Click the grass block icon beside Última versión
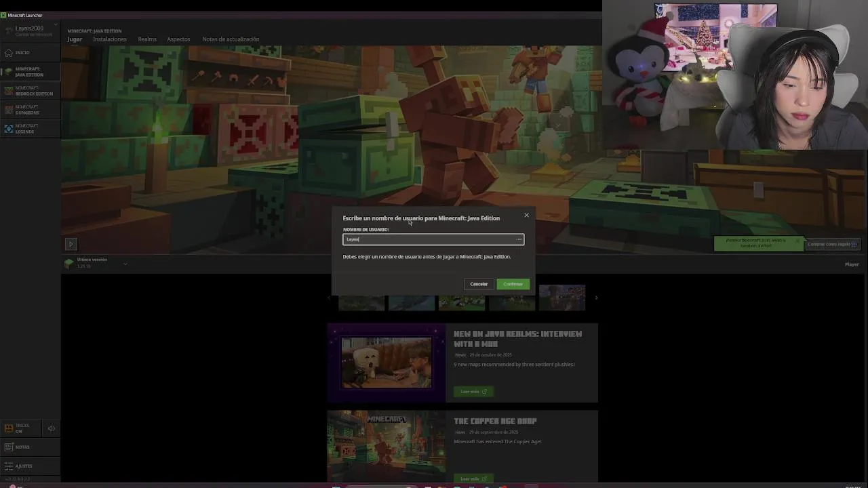The width and height of the screenshot is (868, 488). click(x=68, y=263)
